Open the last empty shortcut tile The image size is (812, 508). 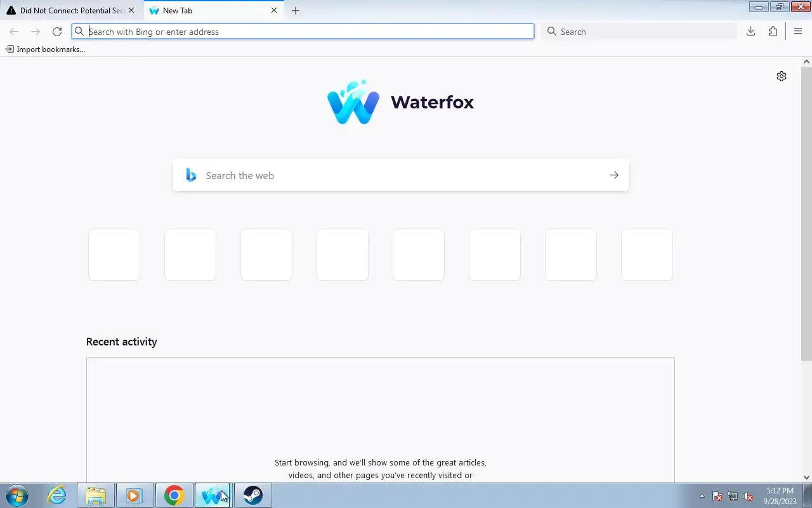coord(647,255)
